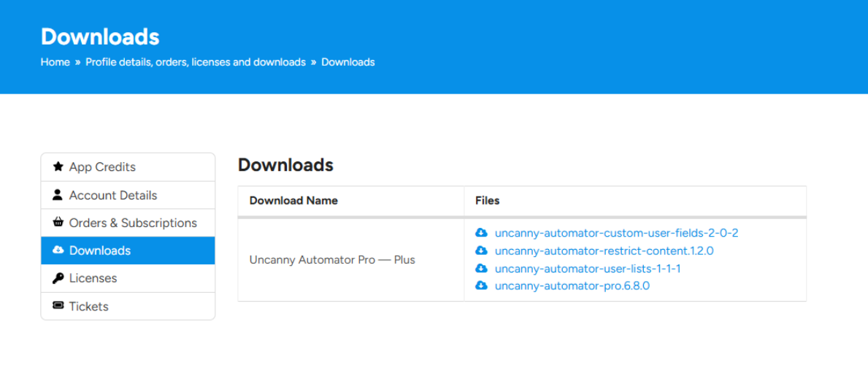
Task: Click the ticket icon beside Tickets
Action: coord(58,306)
